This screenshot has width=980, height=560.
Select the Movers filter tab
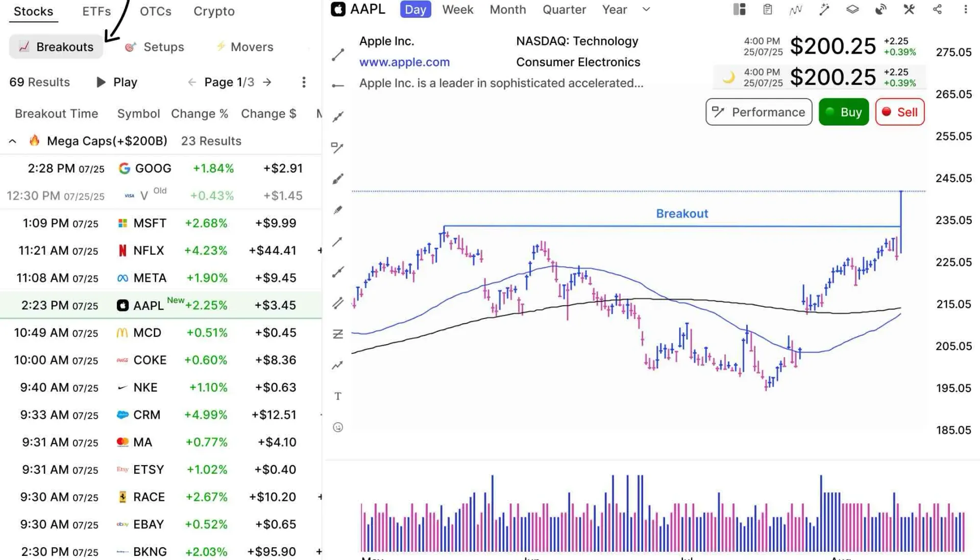click(244, 47)
